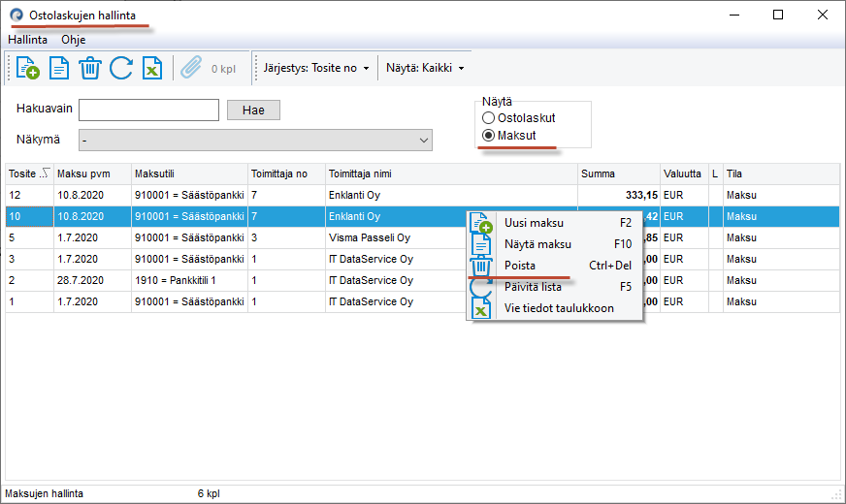This screenshot has width=846, height=504.
Task: Click the 28.7.2020 payment date cell
Action: click(x=92, y=280)
